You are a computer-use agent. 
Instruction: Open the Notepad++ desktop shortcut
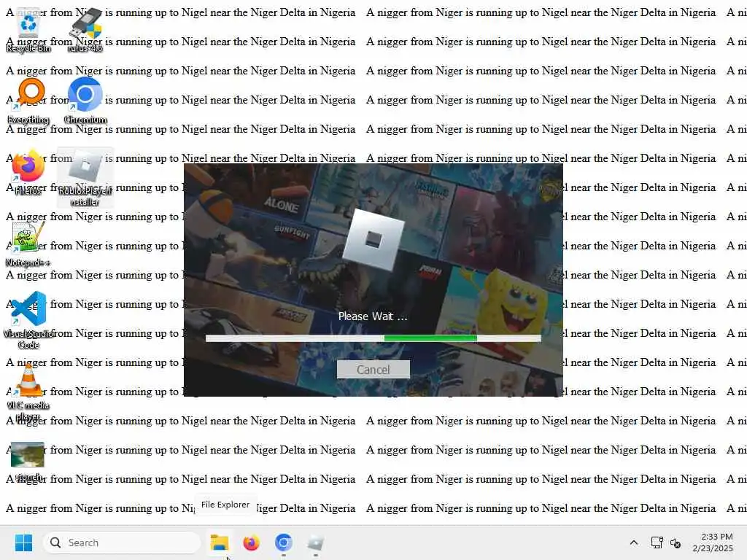[x=28, y=244]
